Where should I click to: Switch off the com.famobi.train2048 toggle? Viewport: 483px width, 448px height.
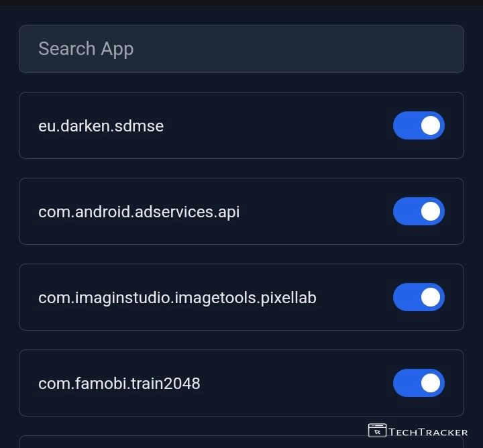(419, 383)
